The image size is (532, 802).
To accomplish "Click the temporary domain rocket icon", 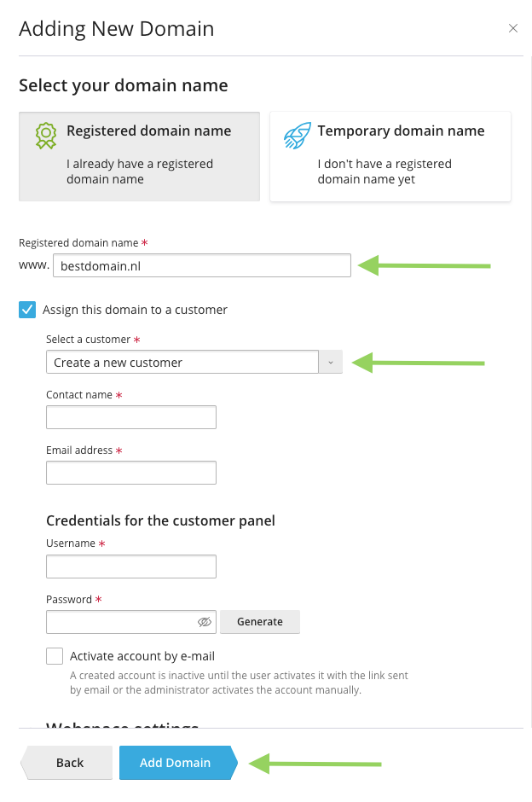I will pyautogui.click(x=297, y=136).
